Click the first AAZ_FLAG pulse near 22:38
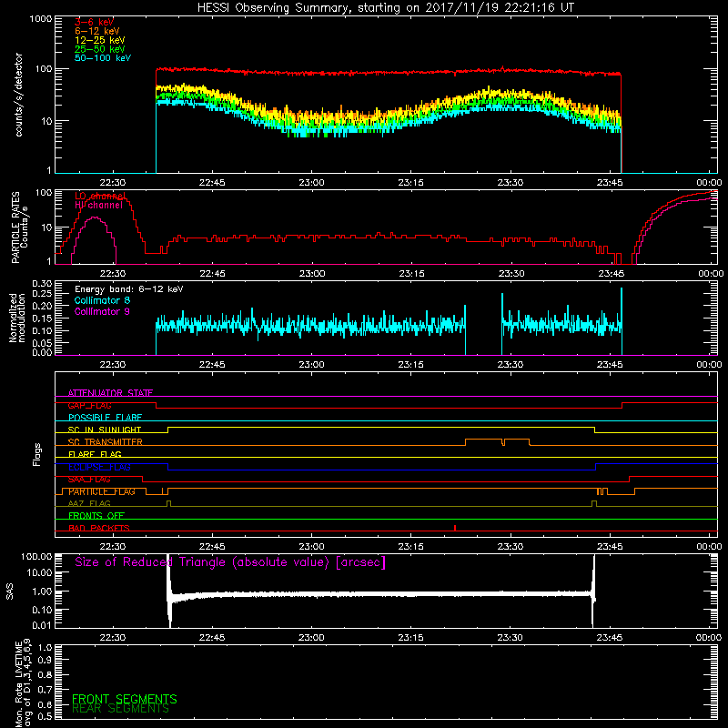Viewport: 728px width, 728px height. (x=168, y=503)
